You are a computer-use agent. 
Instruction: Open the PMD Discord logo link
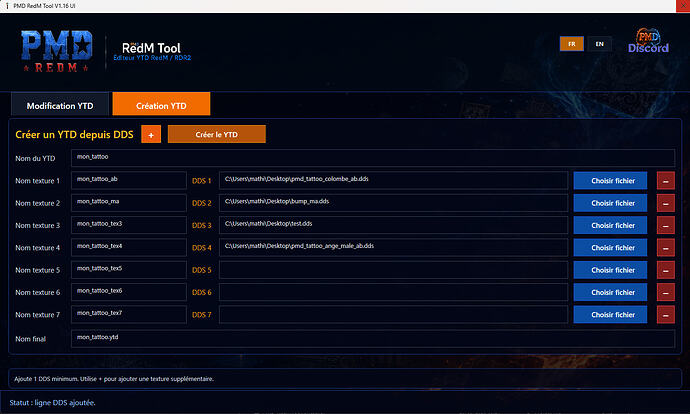(x=648, y=41)
